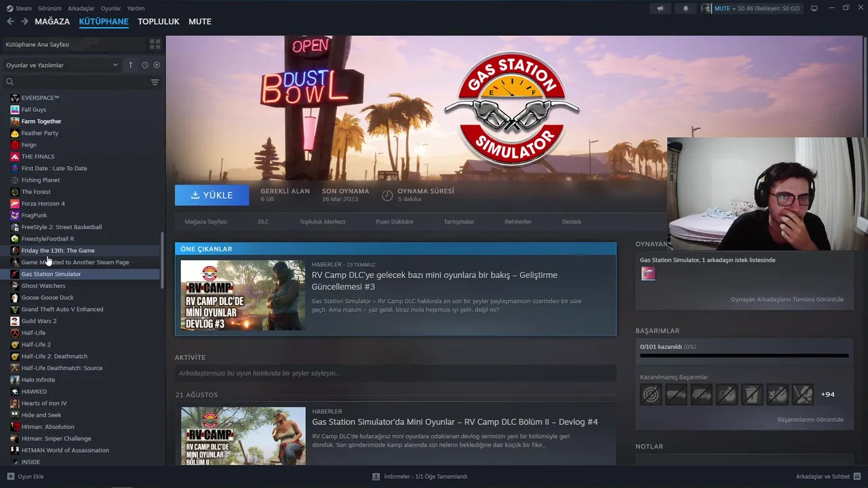Go to the TOPLULUK tab
The height and width of the screenshot is (488, 868).
(159, 22)
